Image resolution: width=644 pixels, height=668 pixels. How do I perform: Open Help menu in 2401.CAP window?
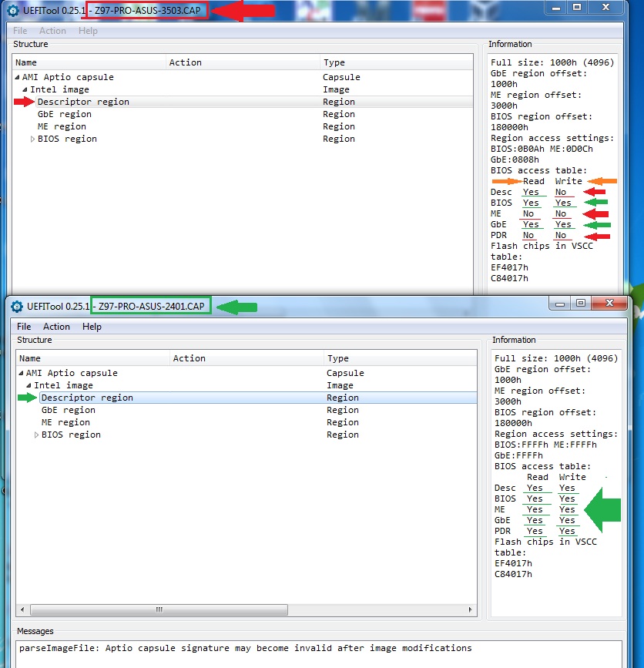[x=92, y=327]
